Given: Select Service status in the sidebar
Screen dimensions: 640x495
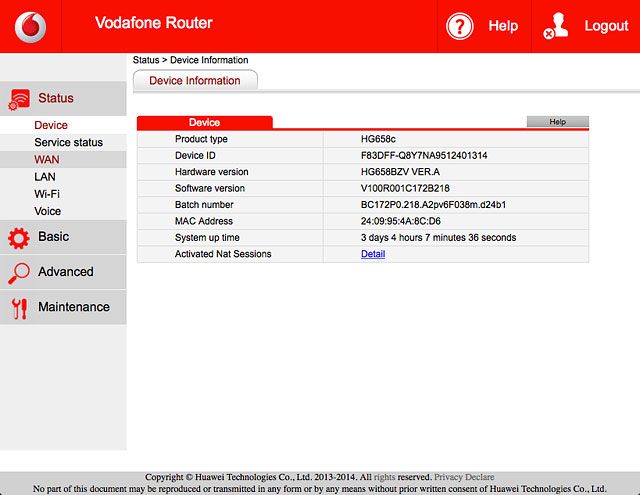Looking at the screenshot, I should coord(69,142).
